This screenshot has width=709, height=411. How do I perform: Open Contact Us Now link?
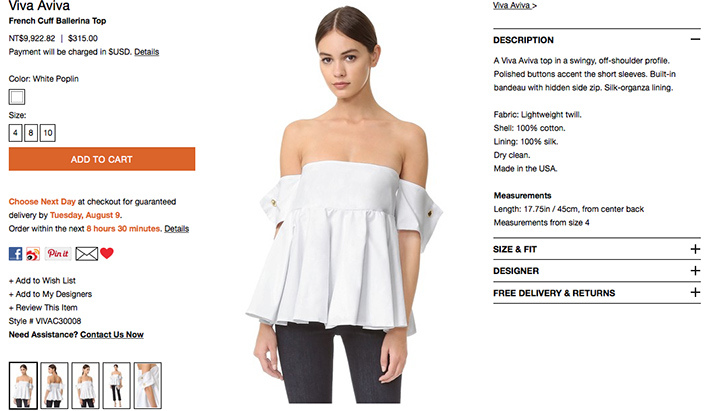point(112,335)
